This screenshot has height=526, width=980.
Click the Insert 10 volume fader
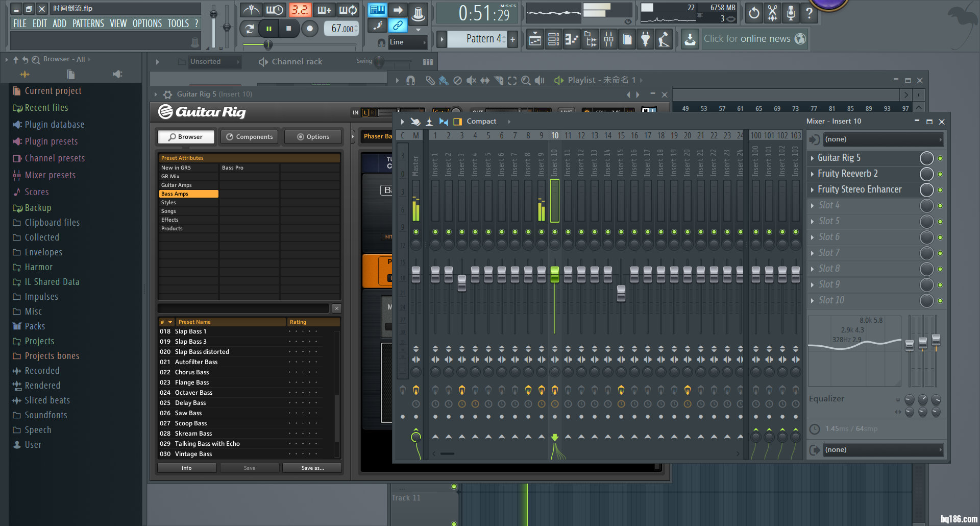pos(555,274)
